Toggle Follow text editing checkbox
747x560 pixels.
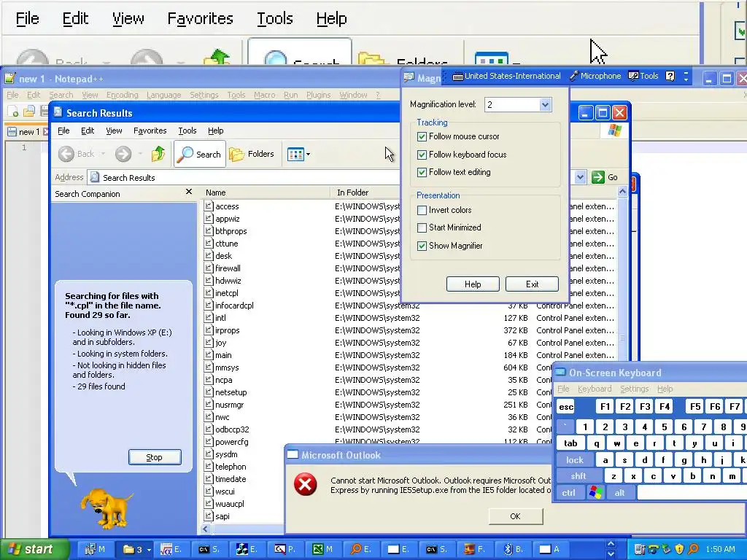click(422, 172)
